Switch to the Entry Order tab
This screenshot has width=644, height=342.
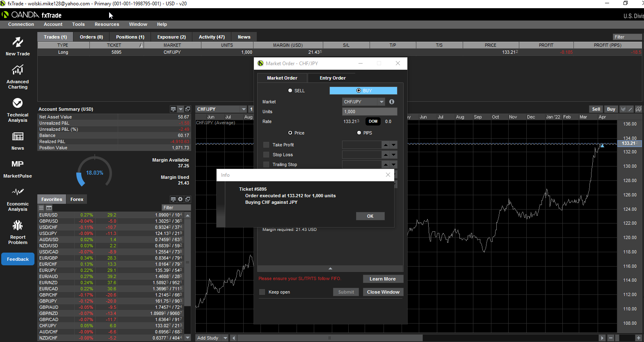[333, 78]
